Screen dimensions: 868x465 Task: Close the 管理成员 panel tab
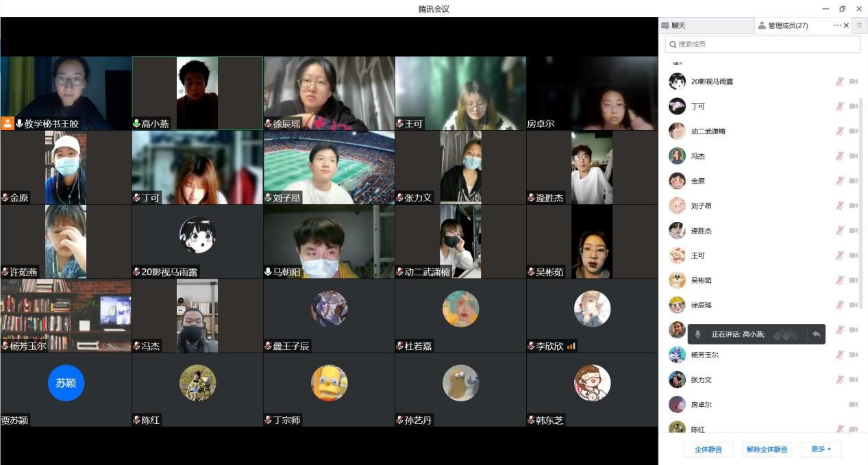tap(846, 25)
